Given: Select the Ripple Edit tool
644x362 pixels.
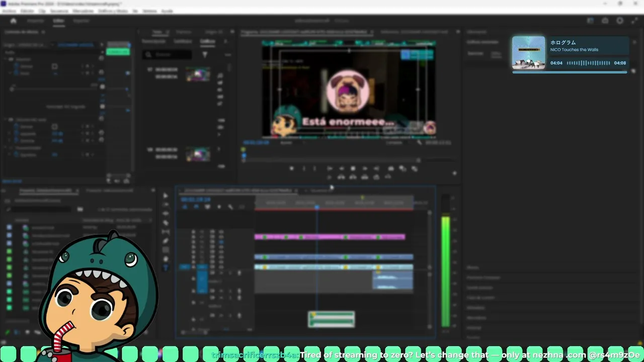Looking at the screenshot, I should [x=166, y=214].
